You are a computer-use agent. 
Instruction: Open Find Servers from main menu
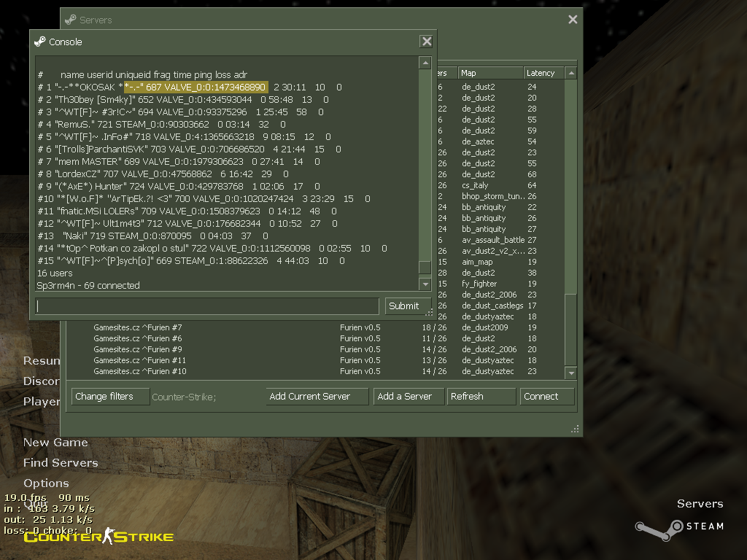pyautogui.click(x=61, y=463)
